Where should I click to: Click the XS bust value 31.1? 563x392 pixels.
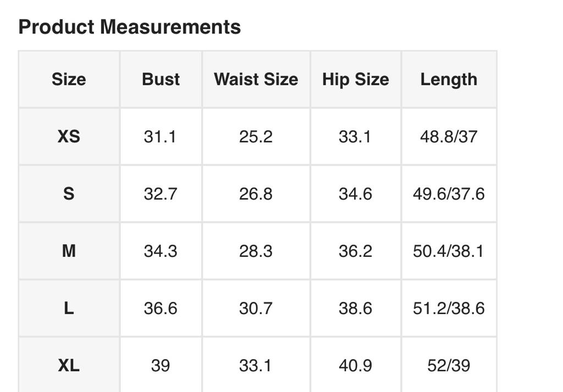160,136
